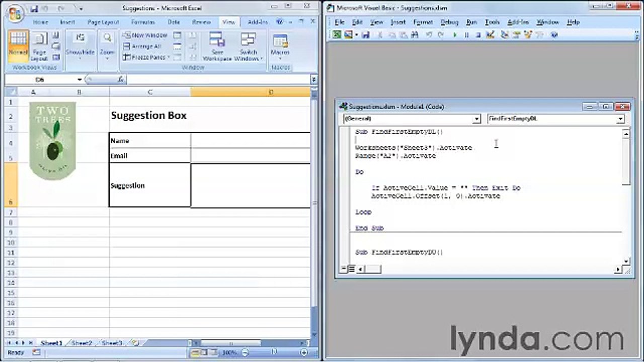Viewport: 644px width, 362px height.
Task: Open File menu in Visual Basic
Action: pyautogui.click(x=340, y=22)
